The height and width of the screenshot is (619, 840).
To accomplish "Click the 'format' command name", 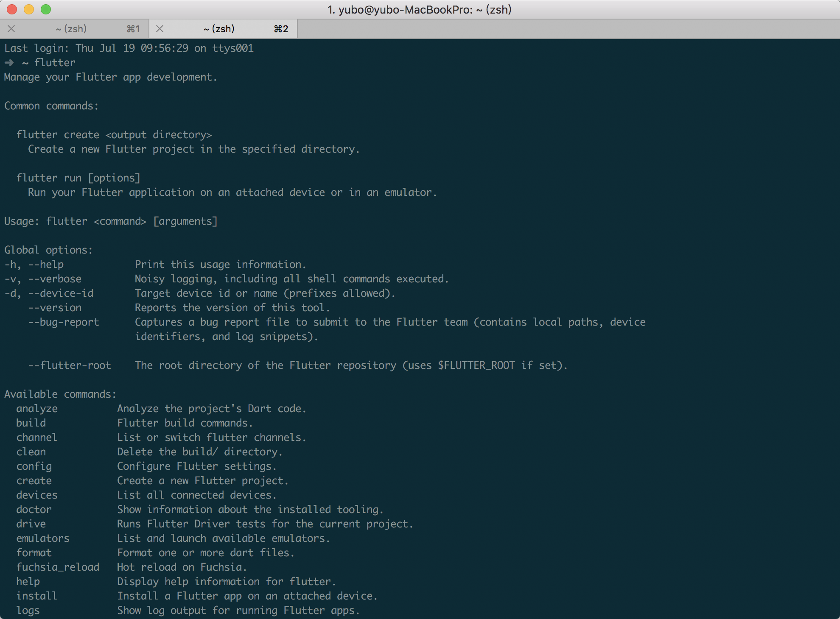I will coord(34,553).
